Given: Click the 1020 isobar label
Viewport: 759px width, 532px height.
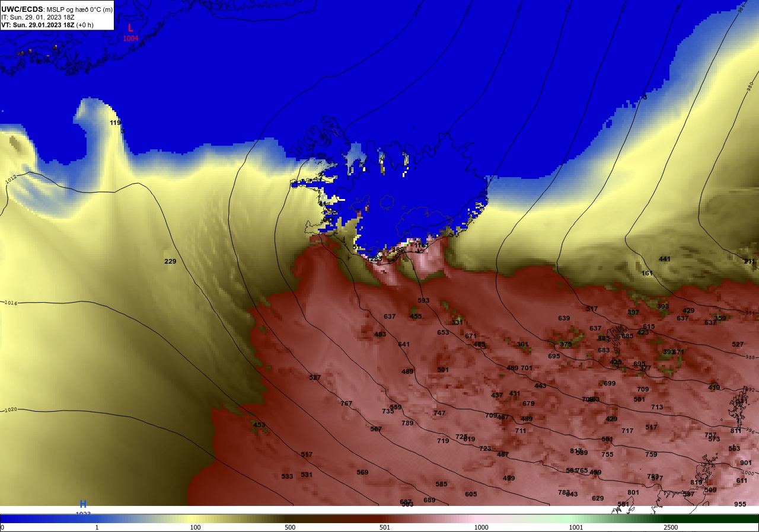Looking at the screenshot, I should 11,410.
